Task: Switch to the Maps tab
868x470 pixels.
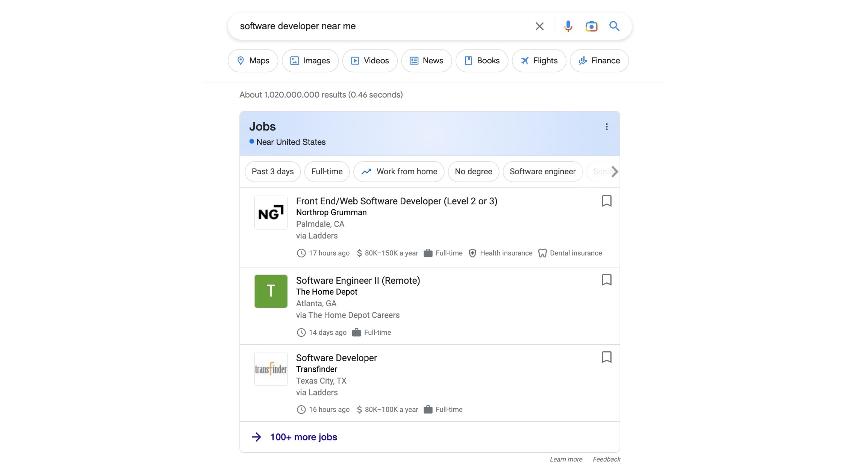Action: 253,61
